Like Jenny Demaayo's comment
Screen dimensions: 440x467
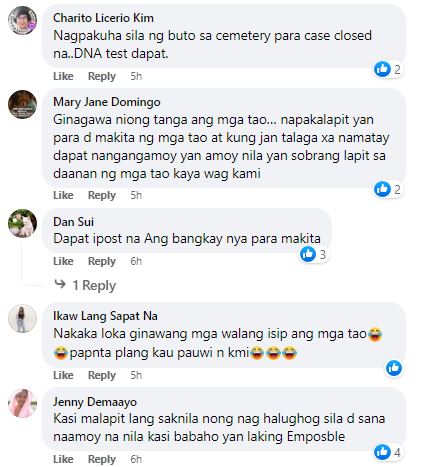(x=63, y=459)
